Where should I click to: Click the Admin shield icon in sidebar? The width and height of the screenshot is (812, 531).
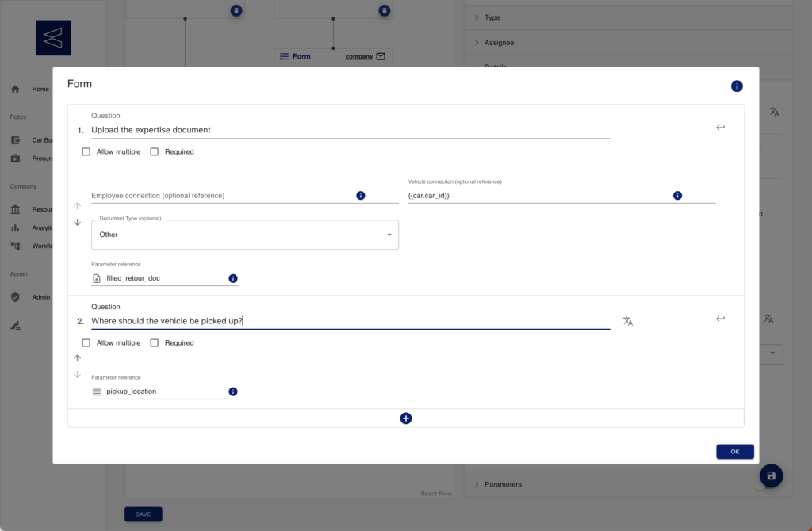tap(15, 297)
